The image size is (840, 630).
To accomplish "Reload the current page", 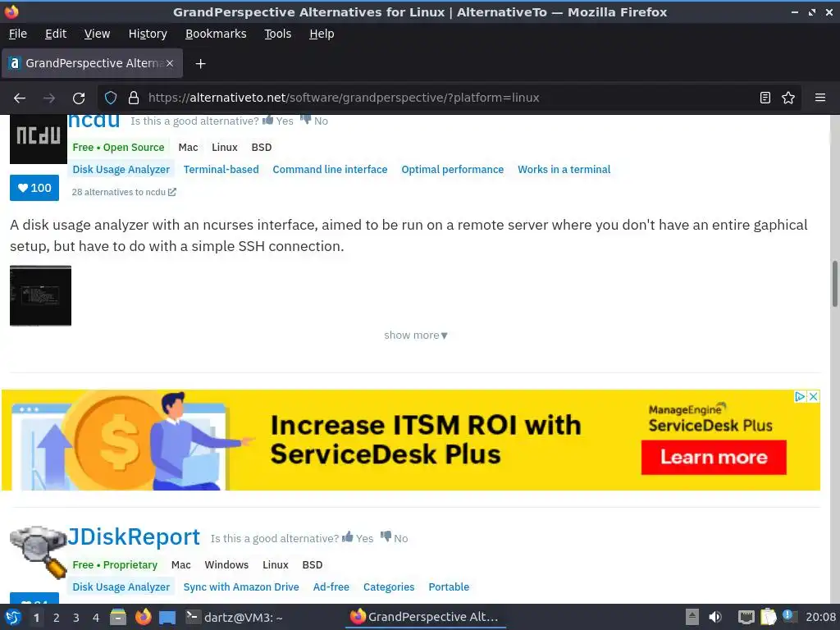I will [79, 98].
